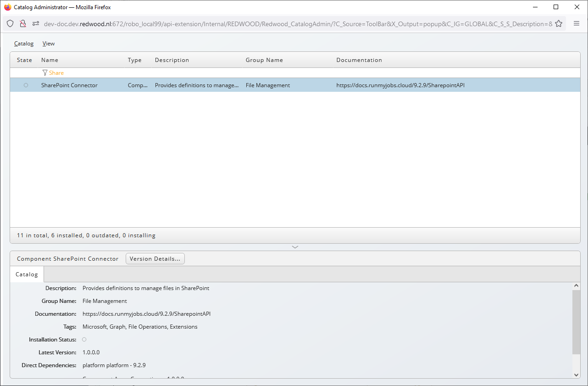
Task: Click the Latest Version value 1.0.0.0
Action: click(91, 352)
